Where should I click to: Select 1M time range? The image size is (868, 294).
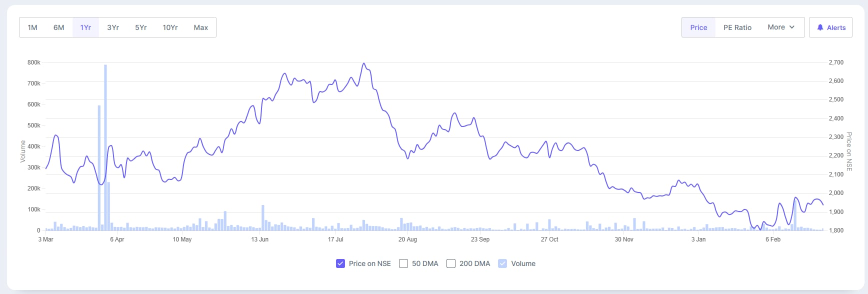click(32, 27)
